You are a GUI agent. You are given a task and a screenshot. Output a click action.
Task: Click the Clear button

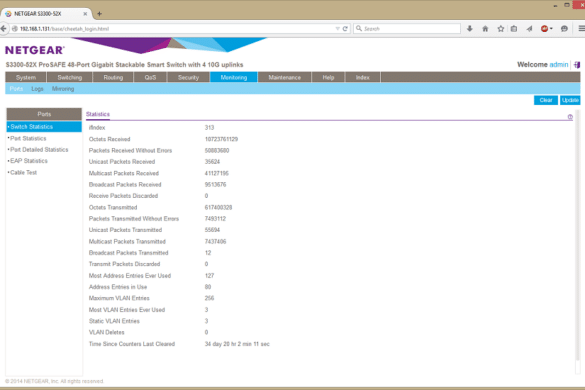coord(546,100)
